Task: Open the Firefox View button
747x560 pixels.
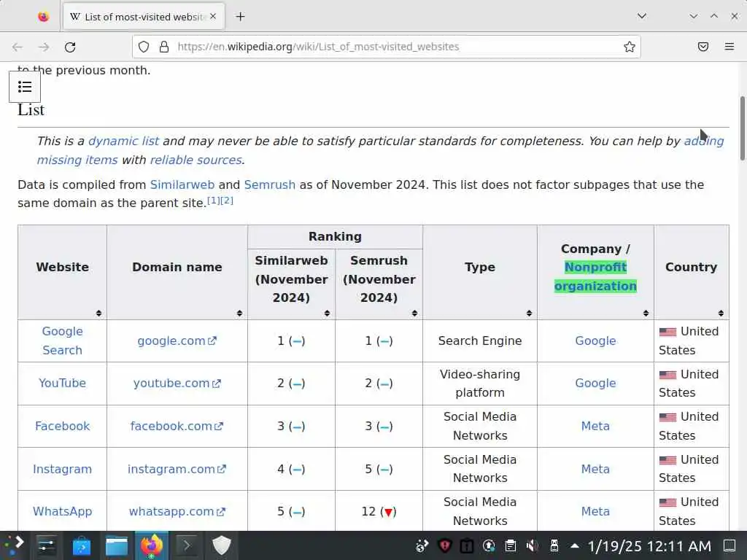Action: [x=43, y=17]
